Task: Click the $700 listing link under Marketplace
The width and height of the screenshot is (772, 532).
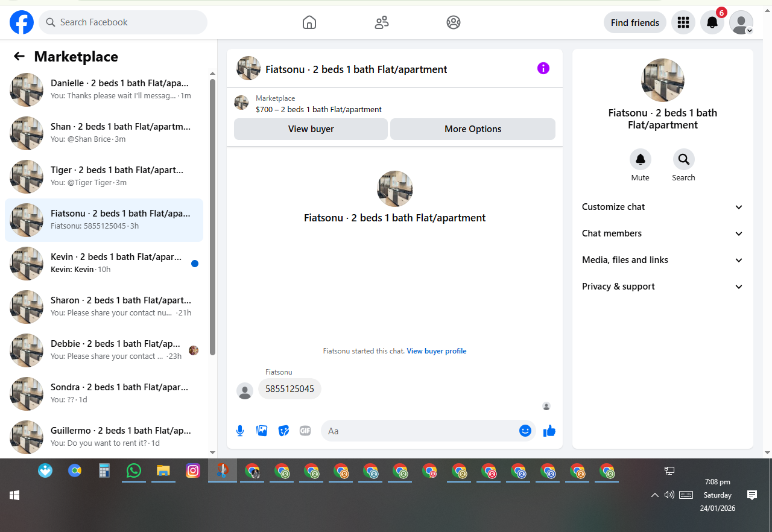Action: [318, 110]
